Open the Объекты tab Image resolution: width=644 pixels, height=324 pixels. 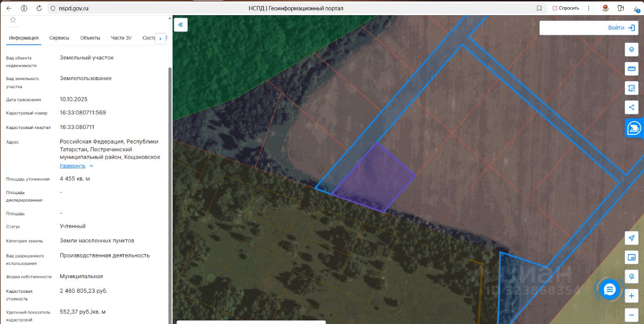tap(90, 38)
